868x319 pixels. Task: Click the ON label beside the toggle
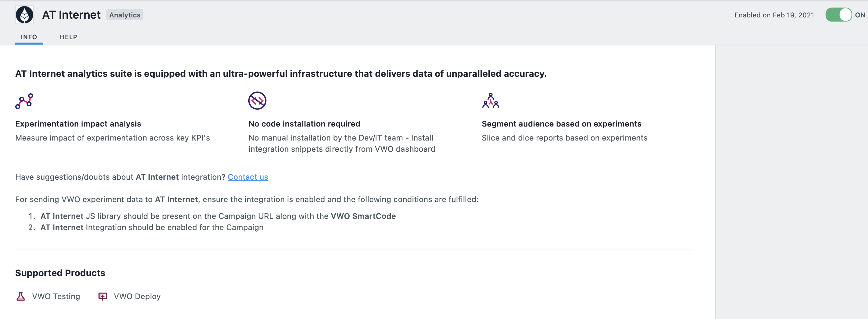[860, 15]
